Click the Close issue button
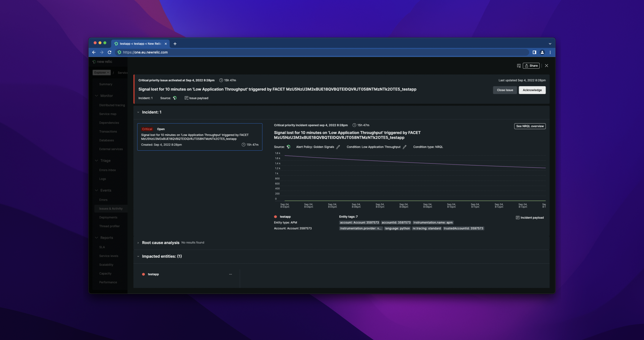644x340 pixels. pyautogui.click(x=505, y=90)
